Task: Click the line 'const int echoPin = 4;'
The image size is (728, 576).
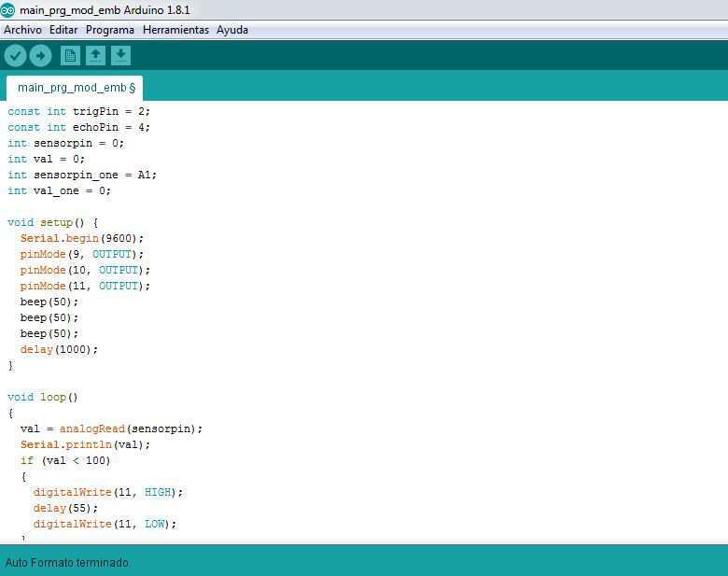Action: point(78,127)
